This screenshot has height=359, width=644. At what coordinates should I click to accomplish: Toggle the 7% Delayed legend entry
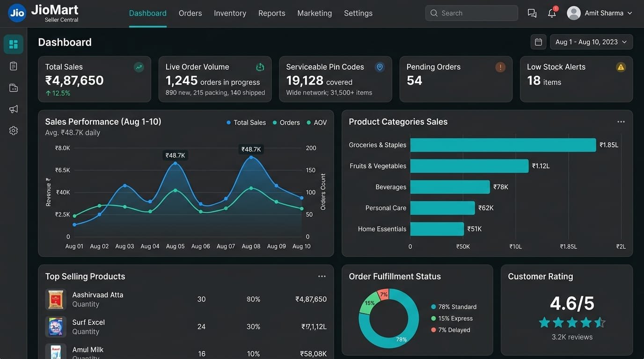pos(451,330)
